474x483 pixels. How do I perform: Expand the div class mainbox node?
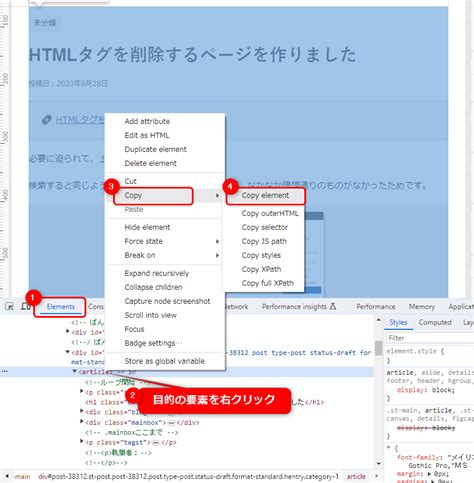[82, 422]
